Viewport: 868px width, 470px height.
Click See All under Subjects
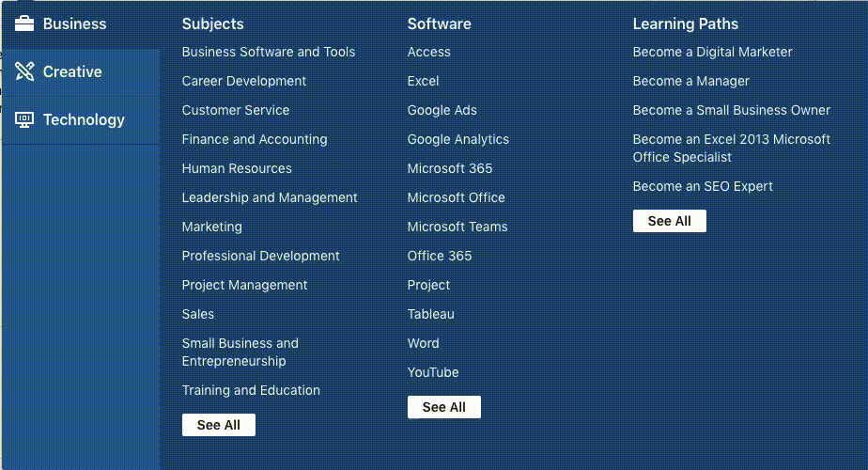(x=219, y=425)
